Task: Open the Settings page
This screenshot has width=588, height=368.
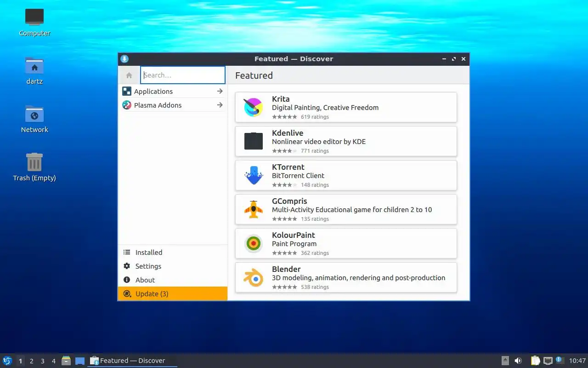Action: tap(173, 266)
